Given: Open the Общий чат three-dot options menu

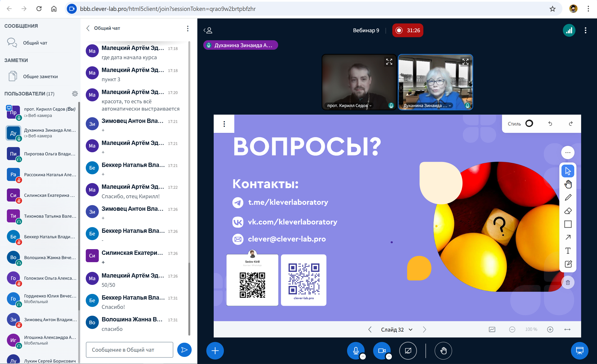Looking at the screenshot, I should point(188,29).
